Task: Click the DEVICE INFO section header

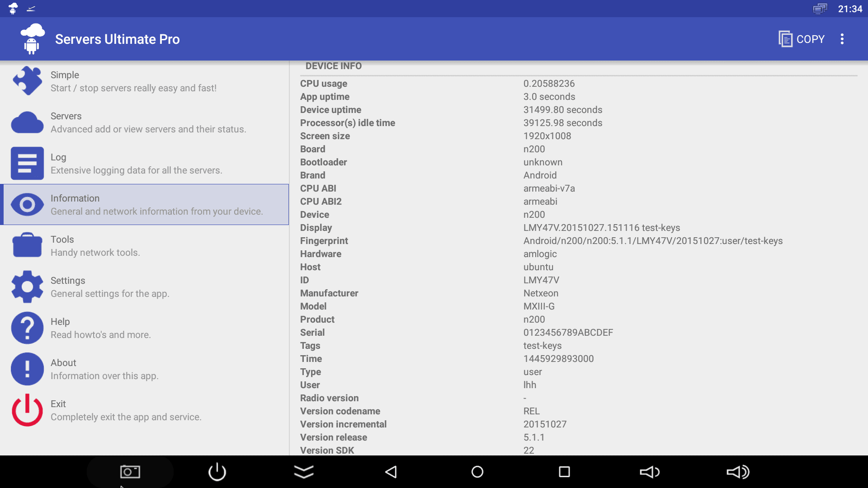Action: 334,66
